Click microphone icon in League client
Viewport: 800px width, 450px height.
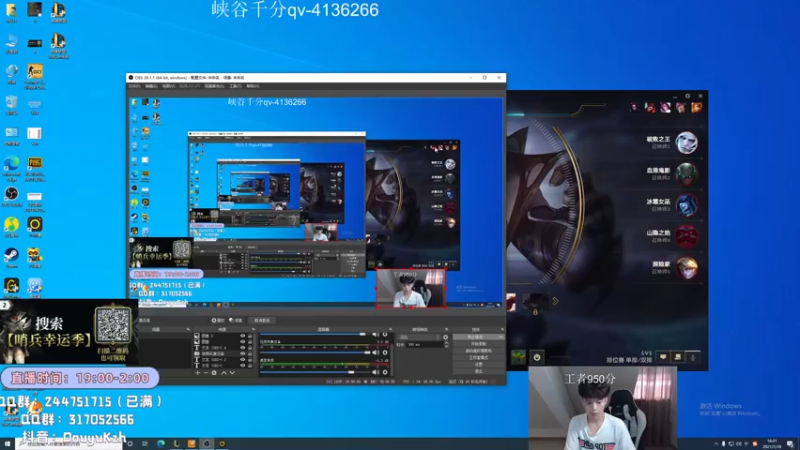(x=693, y=357)
